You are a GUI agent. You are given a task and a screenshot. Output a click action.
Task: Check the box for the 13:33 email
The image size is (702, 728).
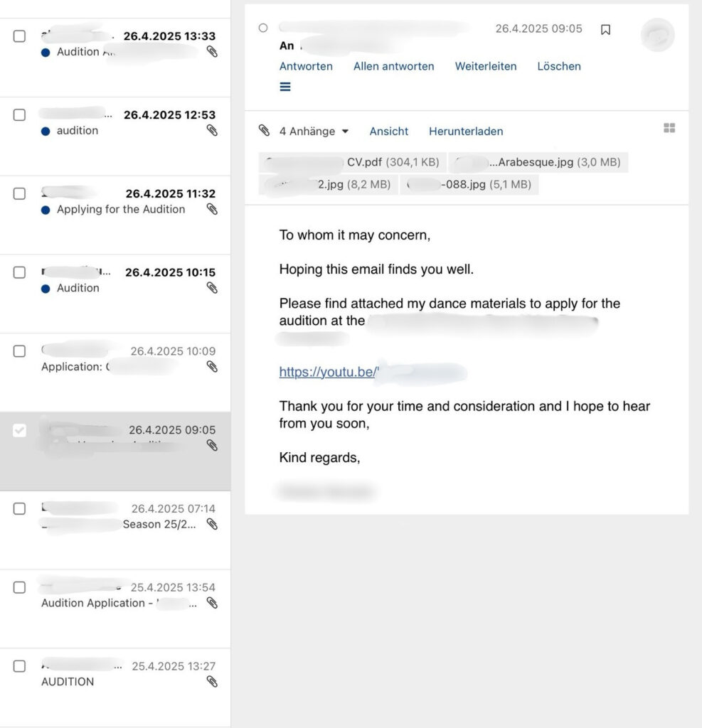coord(20,36)
